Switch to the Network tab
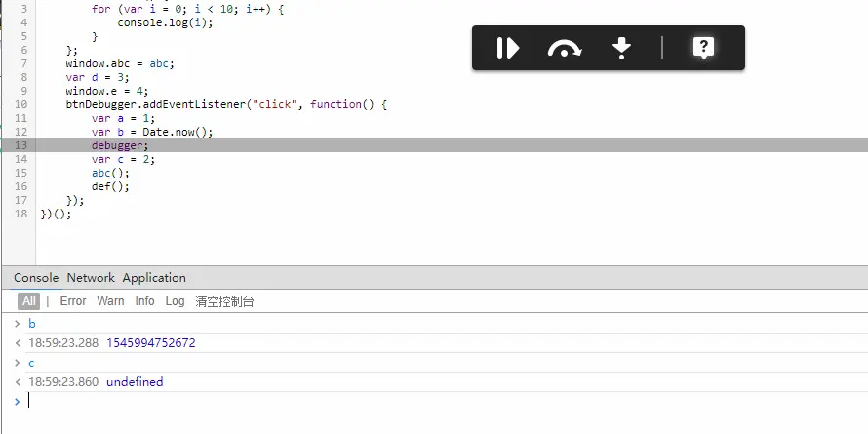Viewport: 868px width, 434px height. [x=91, y=278]
